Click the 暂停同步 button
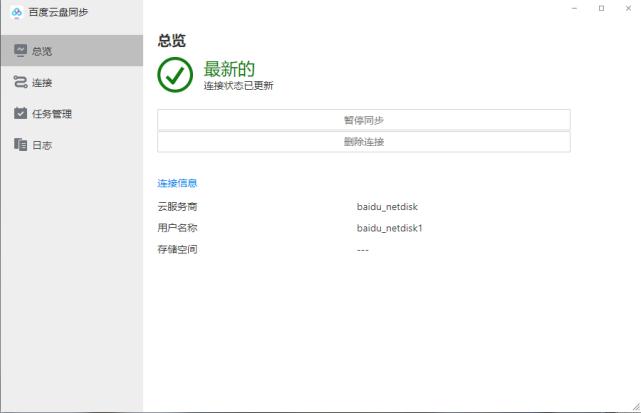The width and height of the screenshot is (641, 413). (364, 120)
